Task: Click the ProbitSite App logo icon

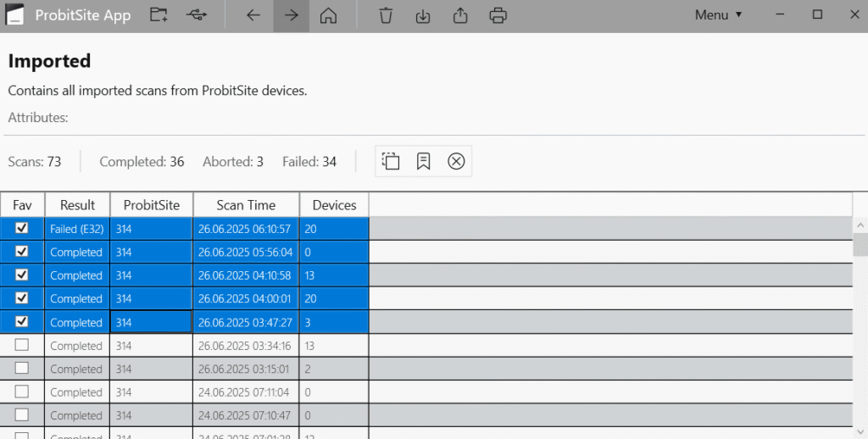Action: (x=15, y=15)
